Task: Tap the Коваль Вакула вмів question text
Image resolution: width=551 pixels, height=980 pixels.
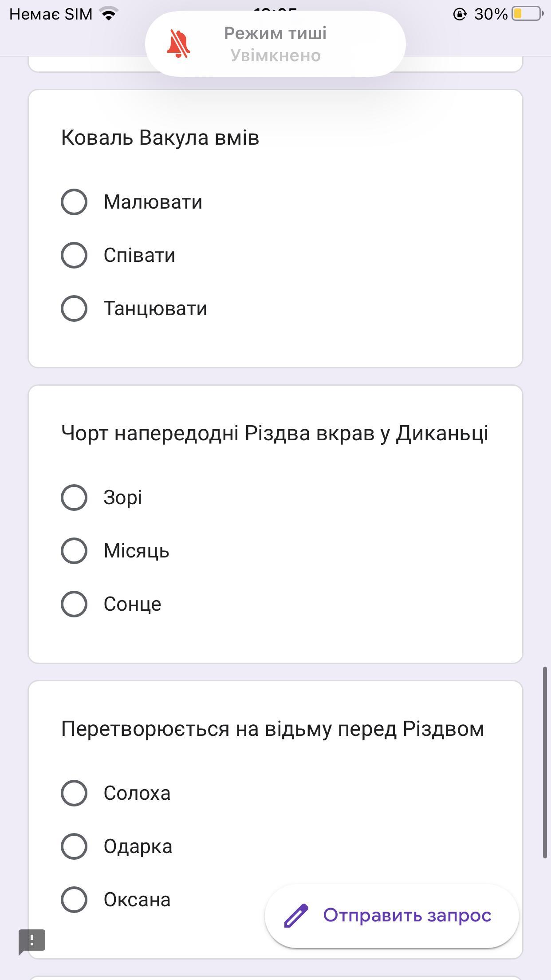Action: pyautogui.click(x=160, y=138)
